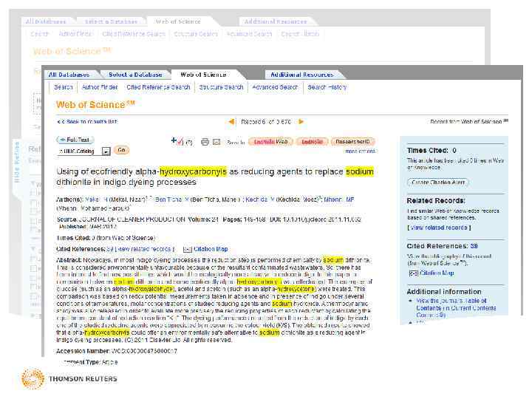The width and height of the screenshot is (532, 399).
Task: Click Citation Map link below Times Cited
Action: 211,250
